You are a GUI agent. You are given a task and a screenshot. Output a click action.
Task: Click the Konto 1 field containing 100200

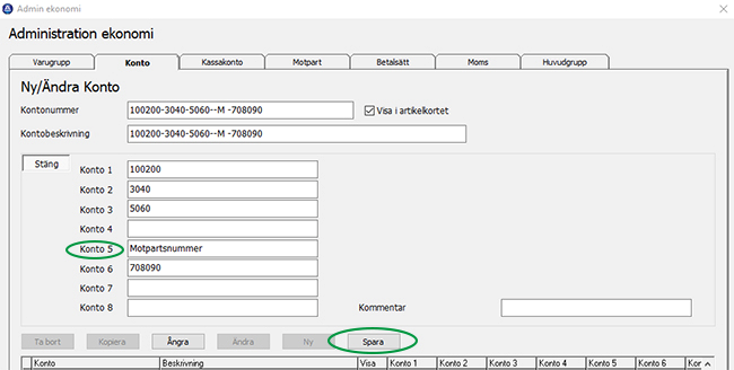[222, 170]
